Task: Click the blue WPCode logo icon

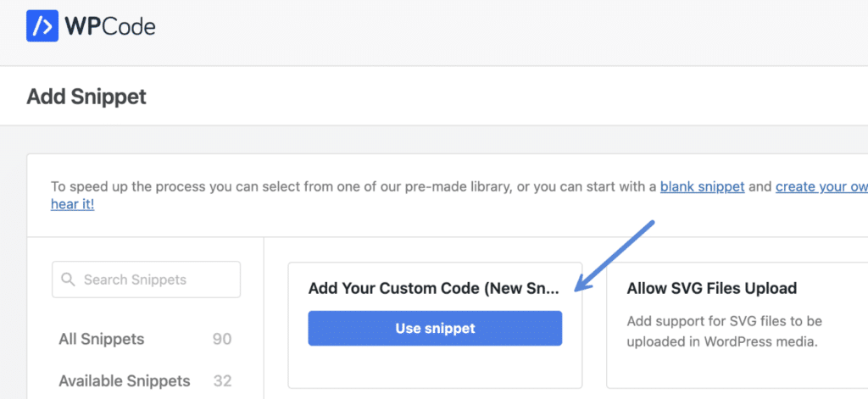Action: click(x=42, y=25)
